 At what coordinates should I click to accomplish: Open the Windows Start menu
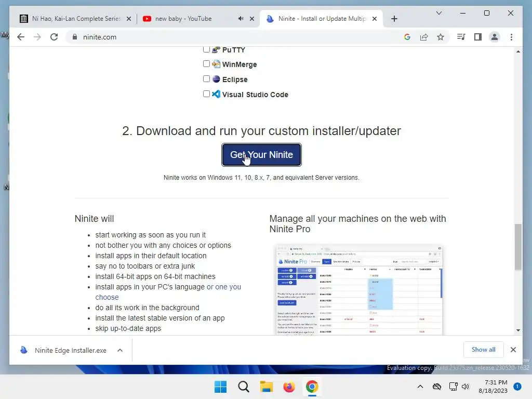(220, 387)
